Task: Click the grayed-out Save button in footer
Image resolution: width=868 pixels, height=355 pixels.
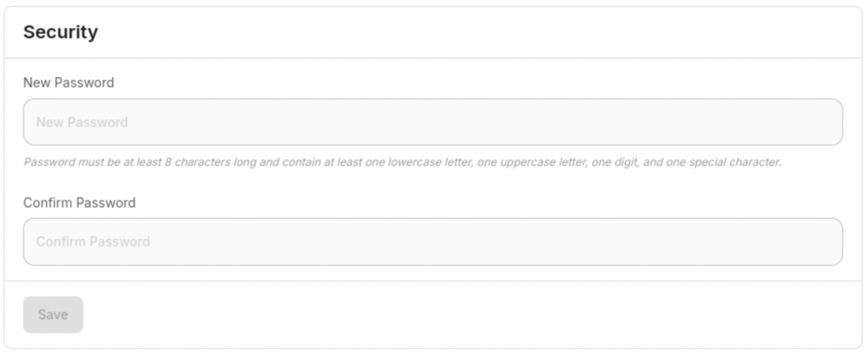Action: pyautogui.click(x=53, y=314)
